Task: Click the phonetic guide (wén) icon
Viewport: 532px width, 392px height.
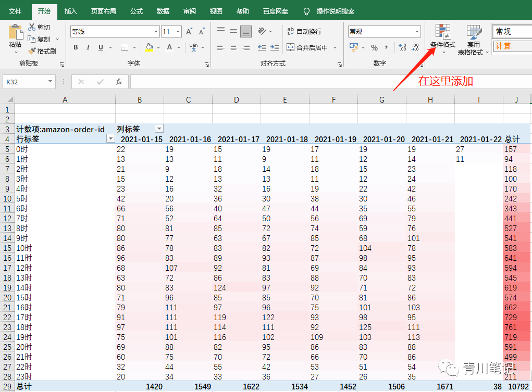Action: (193, 47)
